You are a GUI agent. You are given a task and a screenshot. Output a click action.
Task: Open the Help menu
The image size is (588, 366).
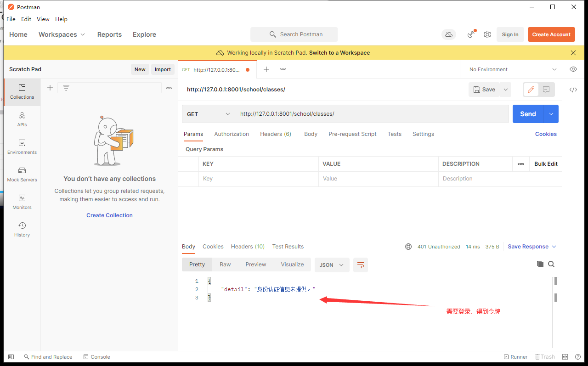point(61,19)
